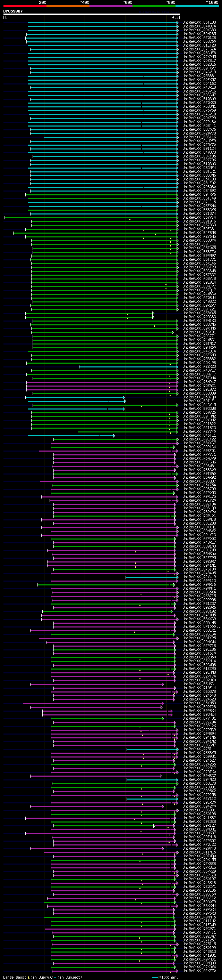Select the UniRef100_B3XXH1 label
Viewport: 222px width, 980px height.
[199, 527]
